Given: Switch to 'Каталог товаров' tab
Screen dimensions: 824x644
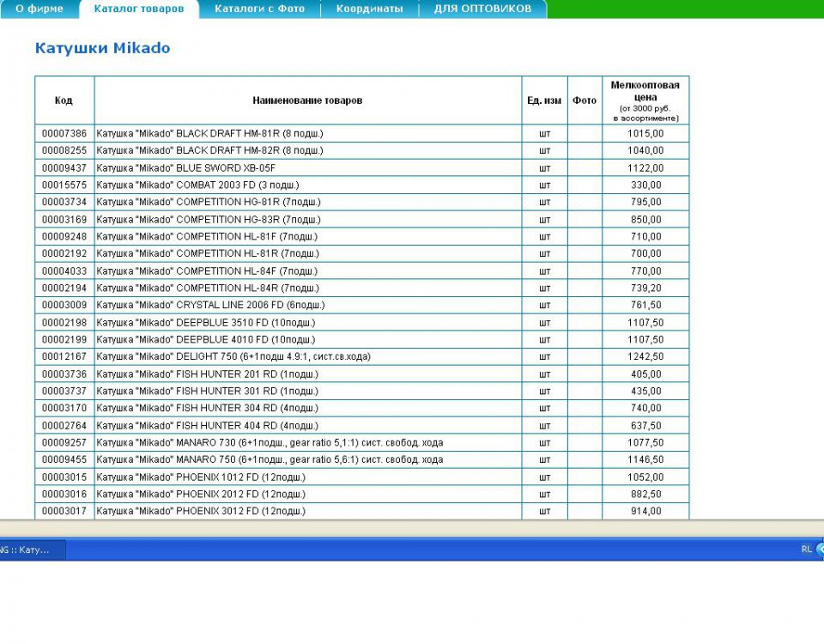Looking at the screenshot, I should coord(139,9).
